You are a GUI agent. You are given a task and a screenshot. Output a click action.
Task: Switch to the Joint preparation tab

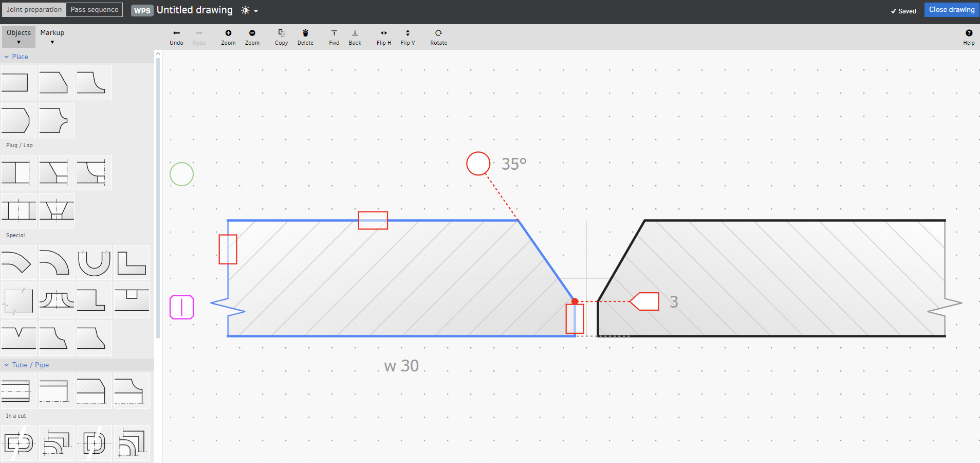pos(34,10)
